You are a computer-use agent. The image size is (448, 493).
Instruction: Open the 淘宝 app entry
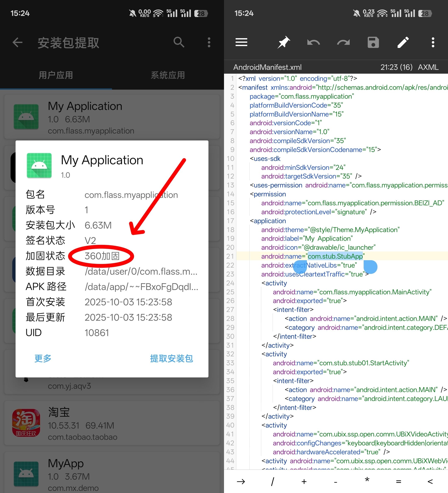click(112, 423)
